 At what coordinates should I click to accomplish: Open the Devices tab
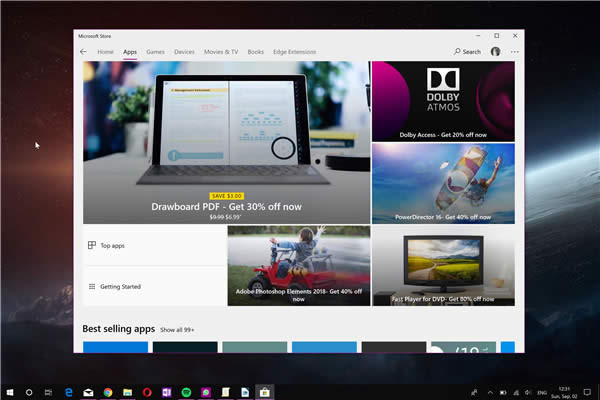184,51
